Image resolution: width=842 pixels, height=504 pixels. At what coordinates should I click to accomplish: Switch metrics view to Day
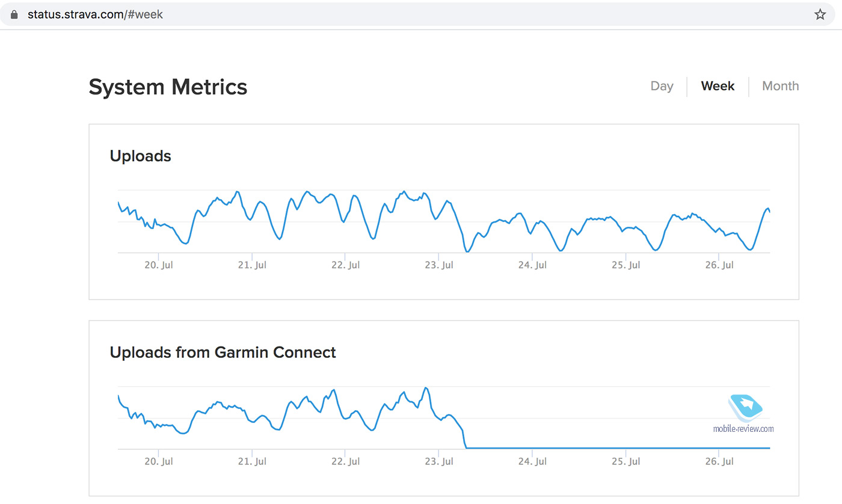pyautogui.click(x=662, y=86)
